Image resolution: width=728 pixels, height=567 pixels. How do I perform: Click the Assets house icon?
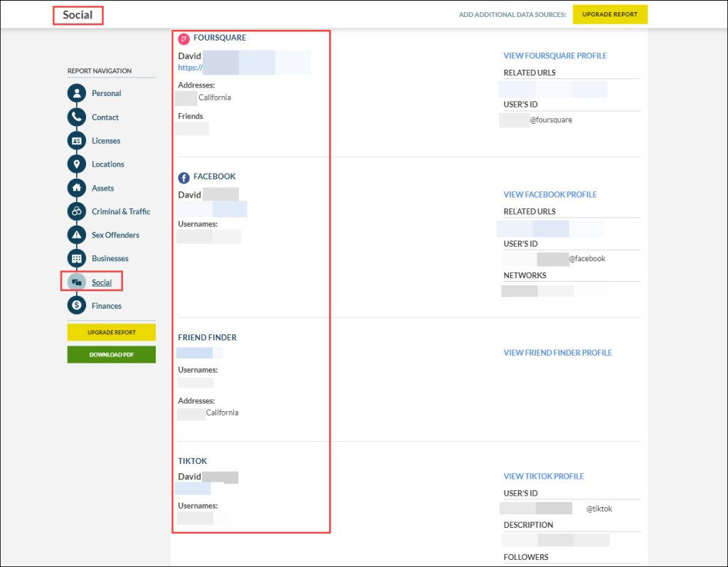(x=77, y=188)
